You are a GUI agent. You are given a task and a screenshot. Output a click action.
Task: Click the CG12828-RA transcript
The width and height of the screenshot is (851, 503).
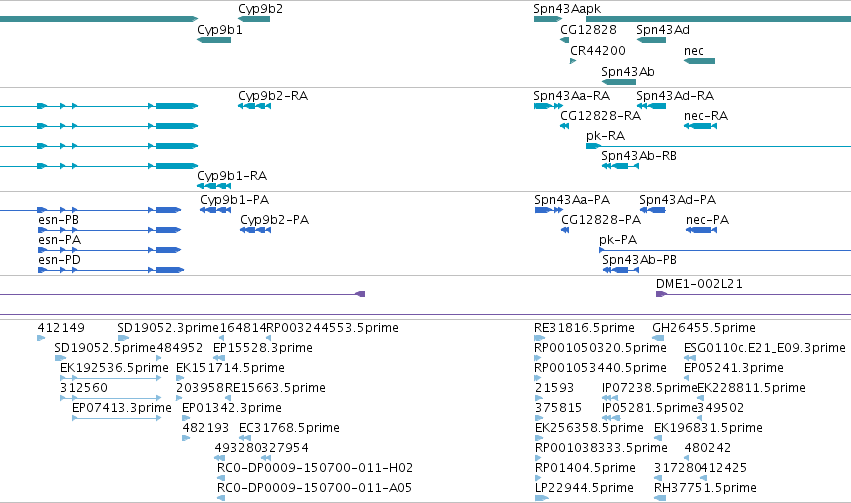tap(564, 126)
